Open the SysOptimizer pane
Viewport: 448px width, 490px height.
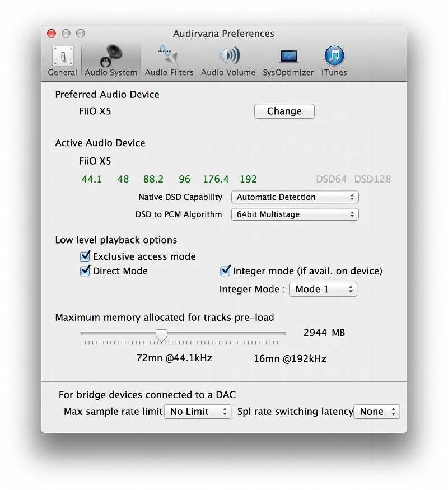click(288, 61)
